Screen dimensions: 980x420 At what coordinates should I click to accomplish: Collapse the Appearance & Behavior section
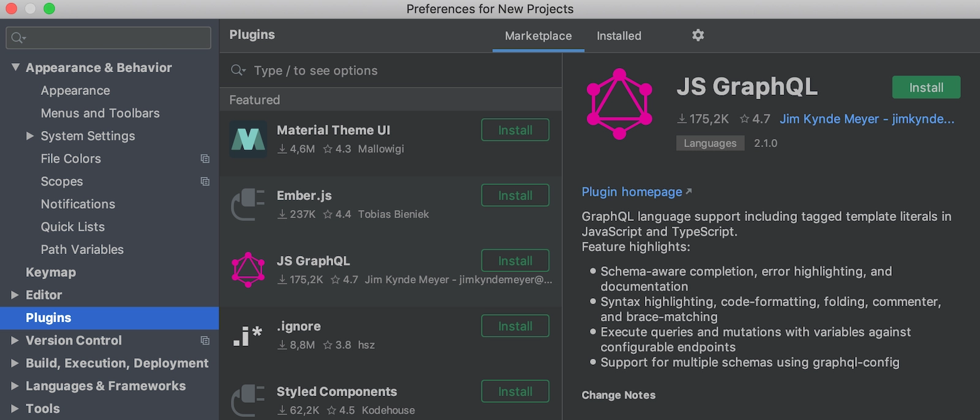(15, 67)
